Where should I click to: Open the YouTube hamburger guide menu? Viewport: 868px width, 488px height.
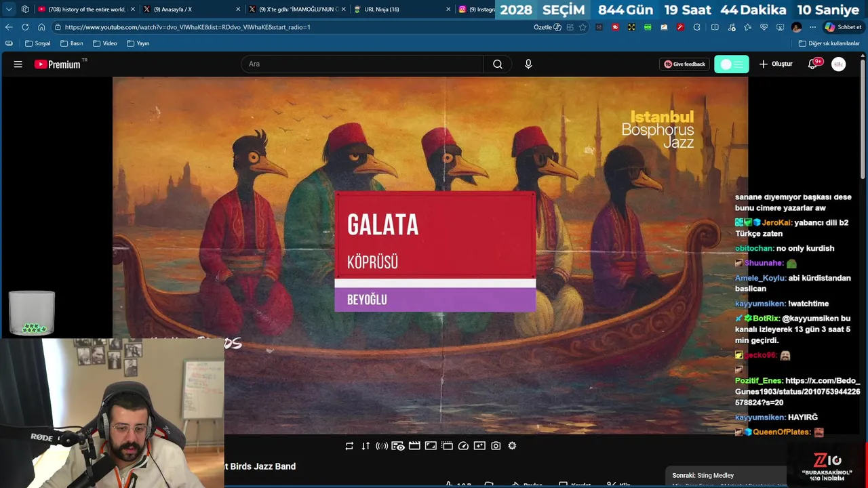(18, 64)
